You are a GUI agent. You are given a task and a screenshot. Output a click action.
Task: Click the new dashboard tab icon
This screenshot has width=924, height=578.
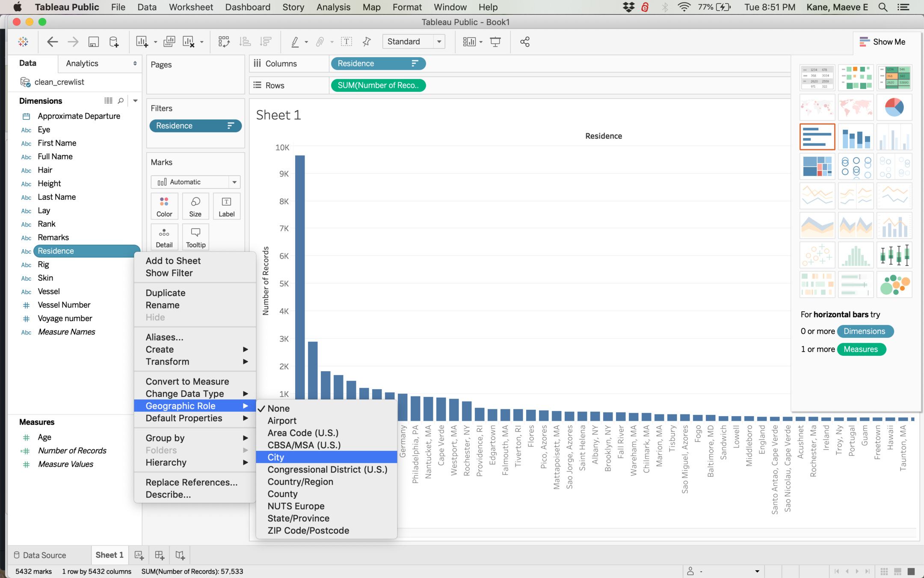(160, 555)
